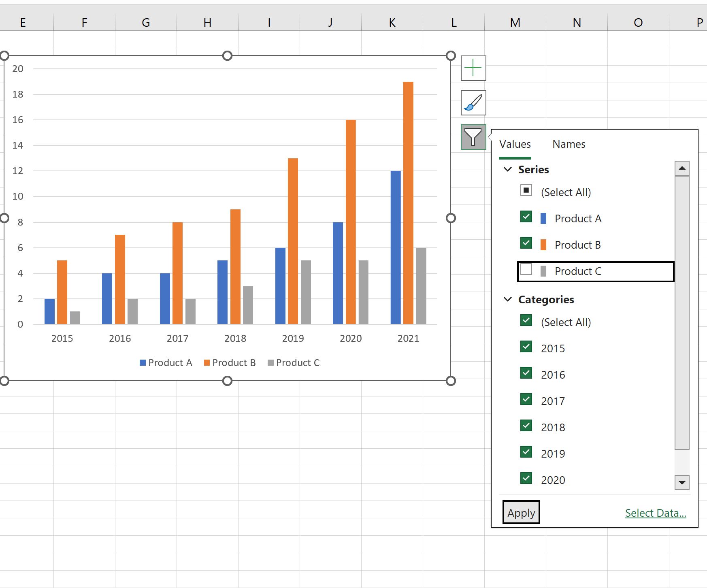Click the Product A legend text
Screen dimensions: 707x588
[170, 363]
